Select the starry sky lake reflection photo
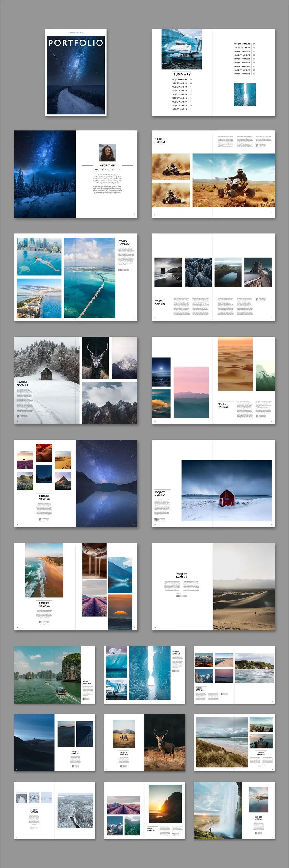Viewport: 289px width, 868px height. tap(107, 483)
